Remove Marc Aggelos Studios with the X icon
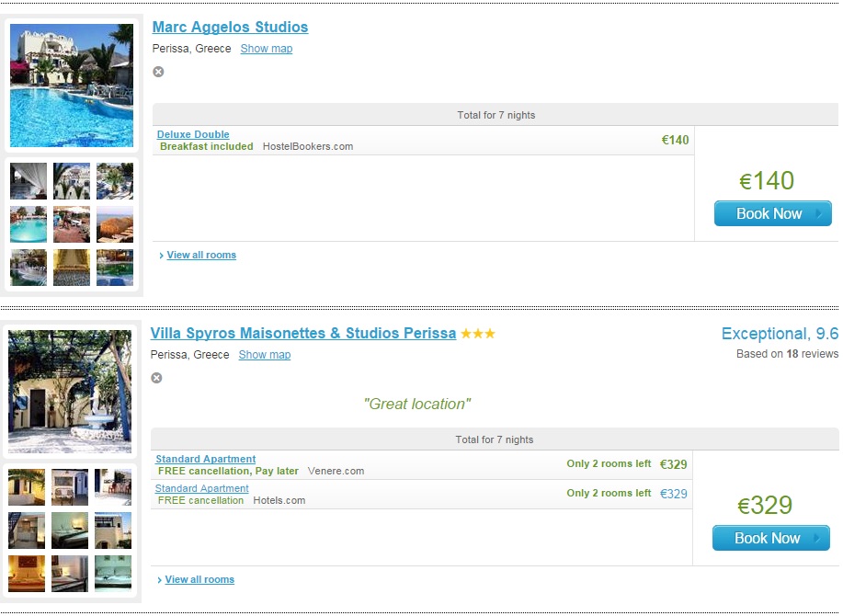The height and width of the screenshot is (616, 843). pos(158,72)
